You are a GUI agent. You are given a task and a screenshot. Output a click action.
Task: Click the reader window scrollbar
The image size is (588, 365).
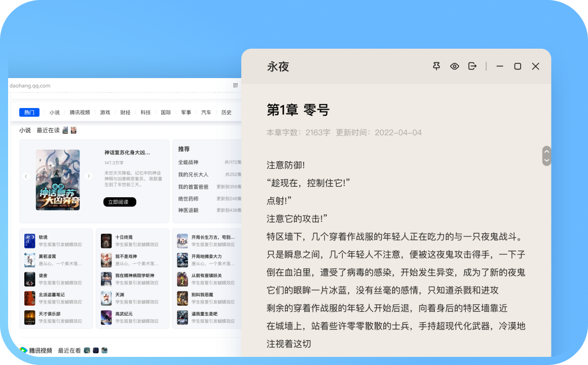click(x=546, y=156)
